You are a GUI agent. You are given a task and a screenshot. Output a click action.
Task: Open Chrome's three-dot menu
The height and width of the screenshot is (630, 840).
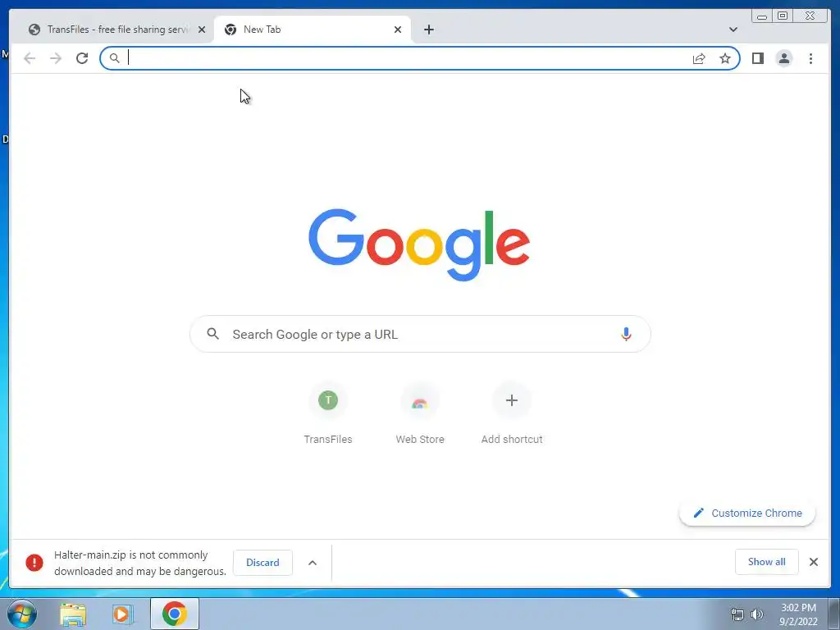[x=810, y=58]
